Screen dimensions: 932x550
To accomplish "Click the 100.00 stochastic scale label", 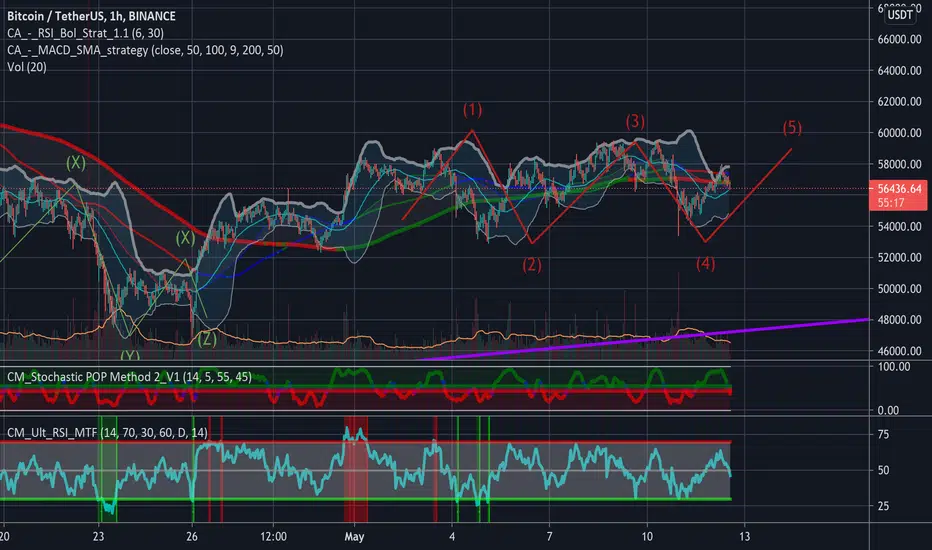I will (894, 367).
